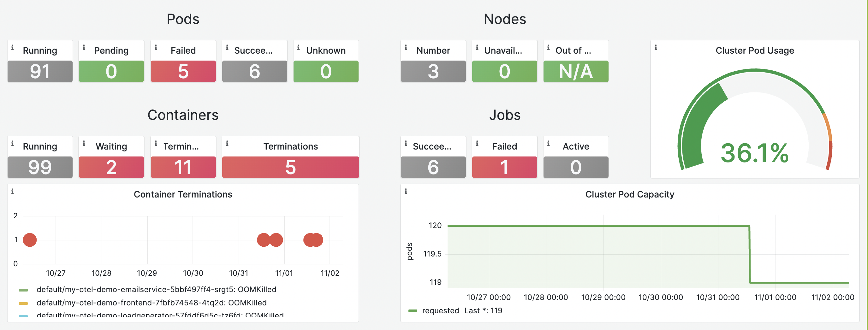Click the info icon on Pods Running panel
Screen dimensions: 868x330
pos(12,47)
